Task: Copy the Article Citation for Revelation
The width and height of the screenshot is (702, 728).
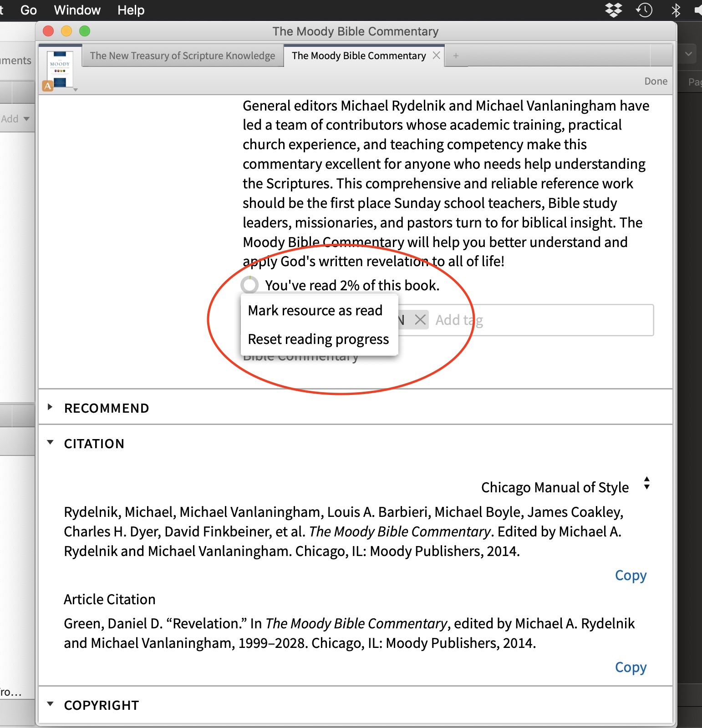Action: 631,667
